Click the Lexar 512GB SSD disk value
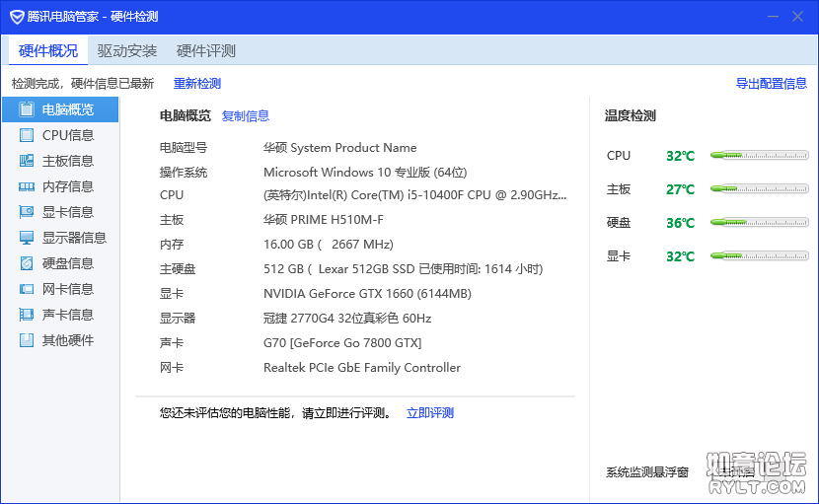Viewport: 819px width, 504px height. pyautogui.click(x=404, y=269)
